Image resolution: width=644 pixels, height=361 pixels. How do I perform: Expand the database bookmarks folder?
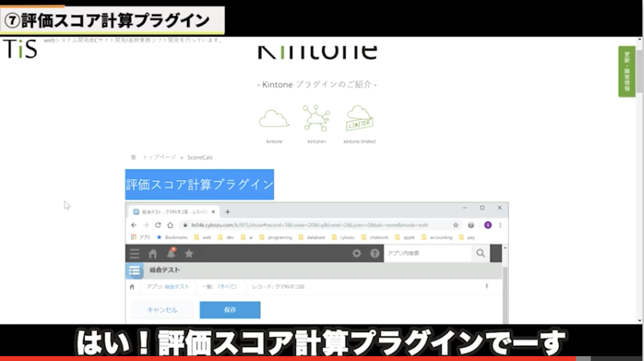[x=316, y=237]
